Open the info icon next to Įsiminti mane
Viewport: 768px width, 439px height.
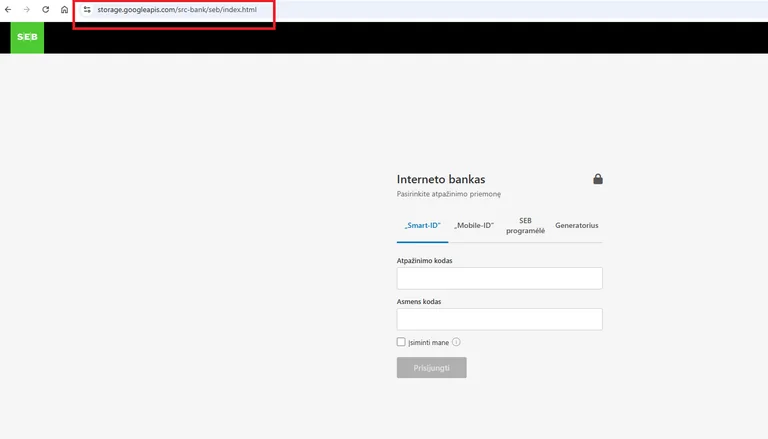tap(456, 342)
